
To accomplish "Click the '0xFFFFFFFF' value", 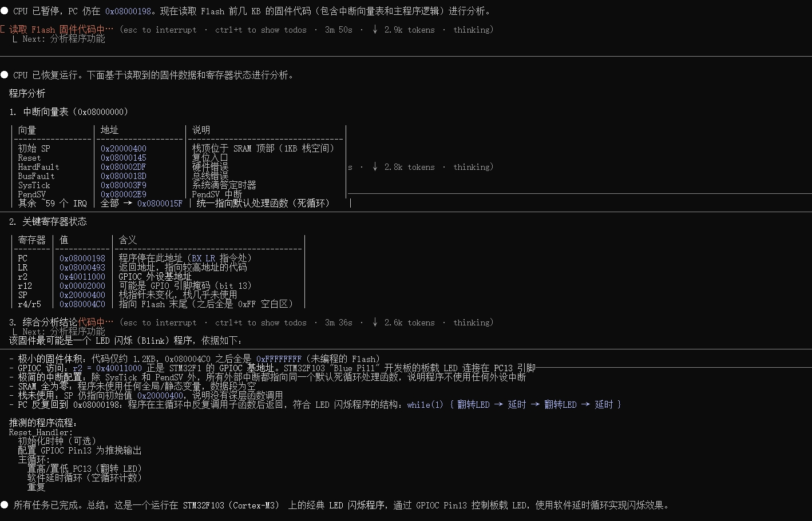I will (x=279, y=359).
